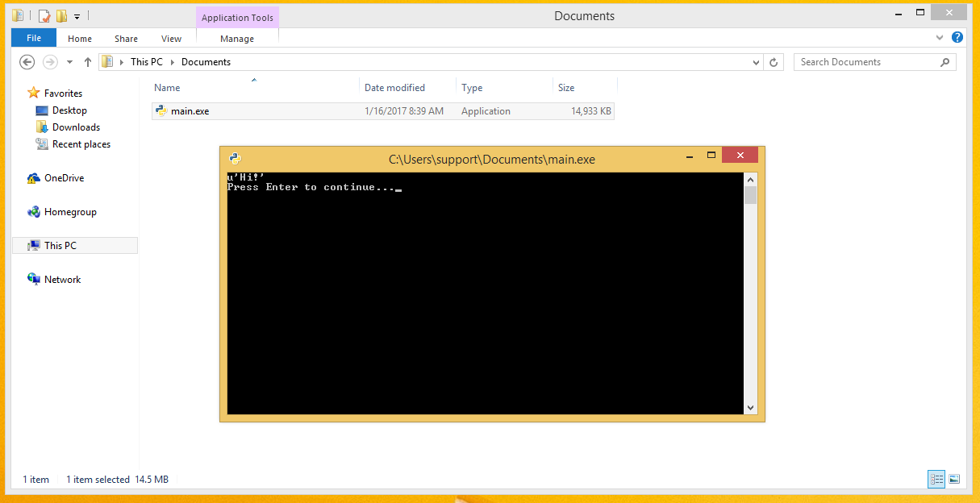Image resolution: width=980 pixels, height=503 pixels.
Task: Expand the ribbon with the chevron
Action: tap(940, 38)
